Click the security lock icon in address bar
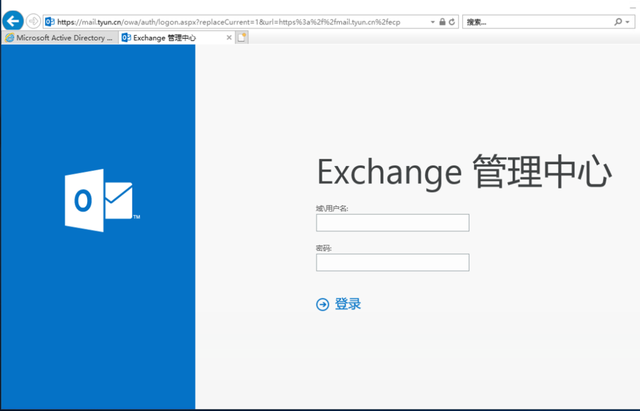 click(x=442, y=22)
